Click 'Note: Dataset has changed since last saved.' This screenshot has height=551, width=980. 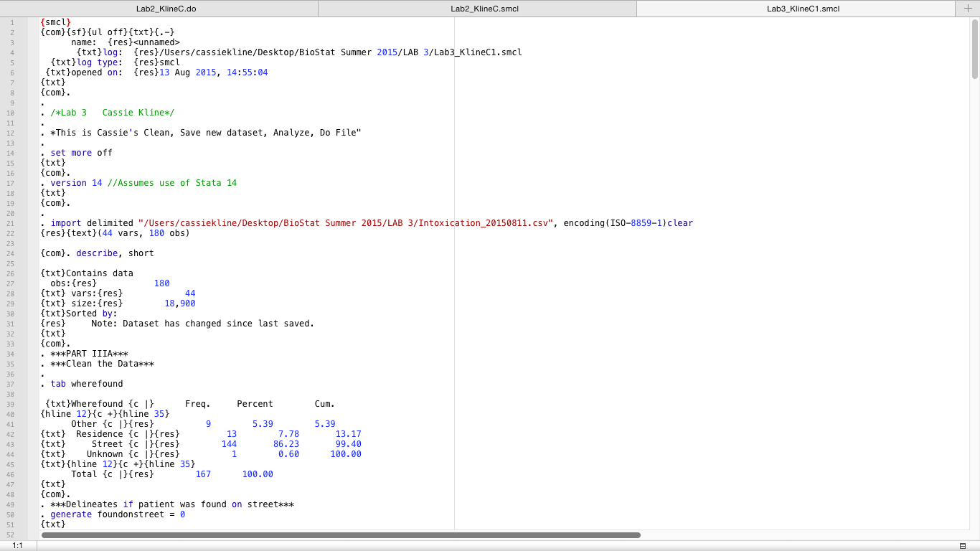coord(203,324)
